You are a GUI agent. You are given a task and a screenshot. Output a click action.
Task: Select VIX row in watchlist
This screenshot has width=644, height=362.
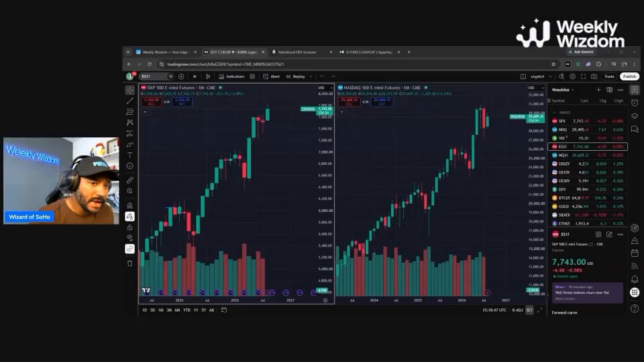click(588, 138)
